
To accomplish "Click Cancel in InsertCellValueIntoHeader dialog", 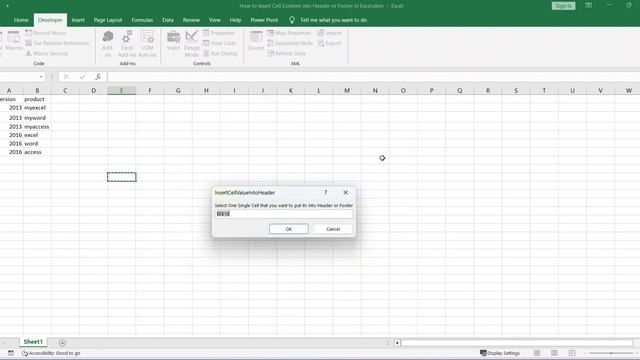I will pos(333,229).
